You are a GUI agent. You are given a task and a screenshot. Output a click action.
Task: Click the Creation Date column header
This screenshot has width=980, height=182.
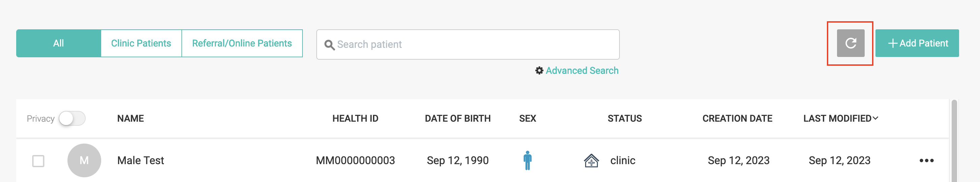[x=737, y=119]
